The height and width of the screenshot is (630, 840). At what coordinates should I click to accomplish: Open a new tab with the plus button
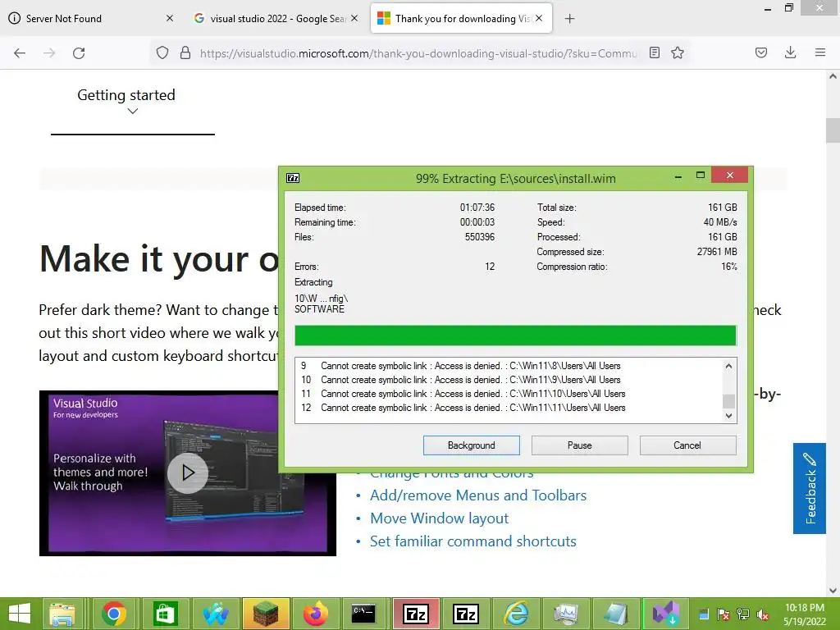click(x=570, y=19)
